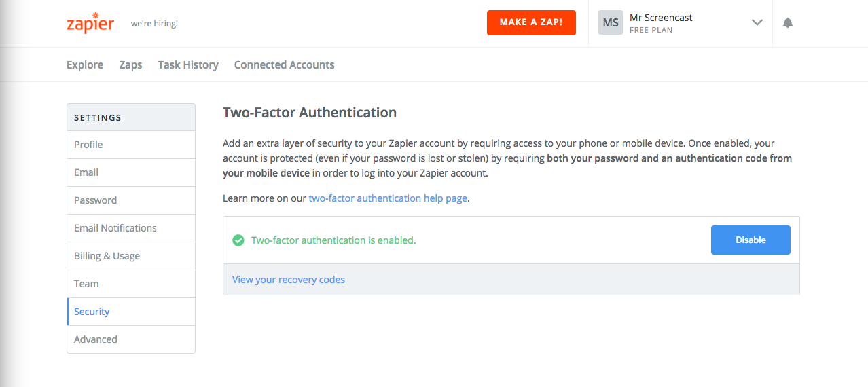Open the Zaps tab
The image size is (868, 387).
click(x=130, y=65)
